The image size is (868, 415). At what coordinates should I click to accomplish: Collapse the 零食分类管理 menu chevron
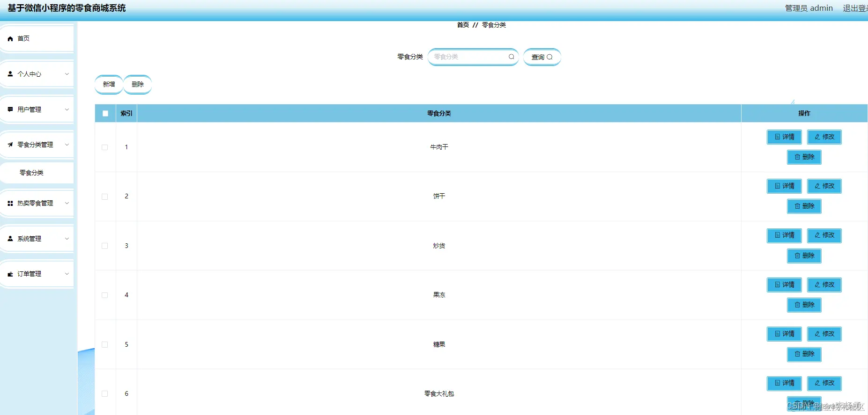tap(67, 145)
